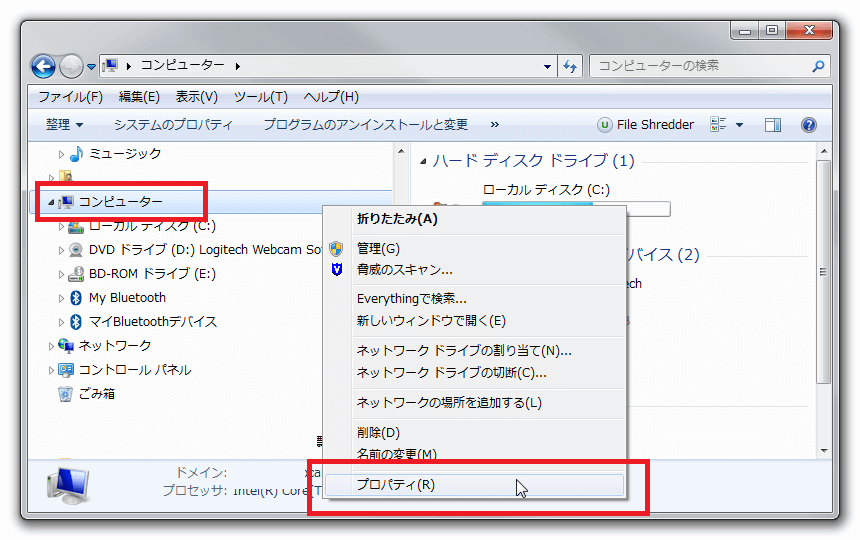The width and height of the screenshot is (860, 540).
Task: Click the refresh button beside address bar
Action: [x=570, y=66]
